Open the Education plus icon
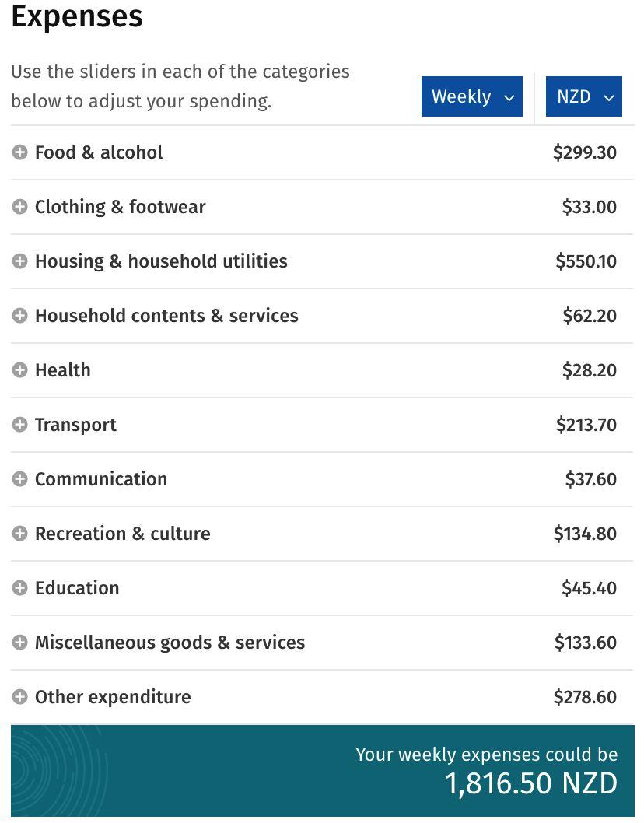Viewport: 644px width, 823px height. tap(20, 588)
